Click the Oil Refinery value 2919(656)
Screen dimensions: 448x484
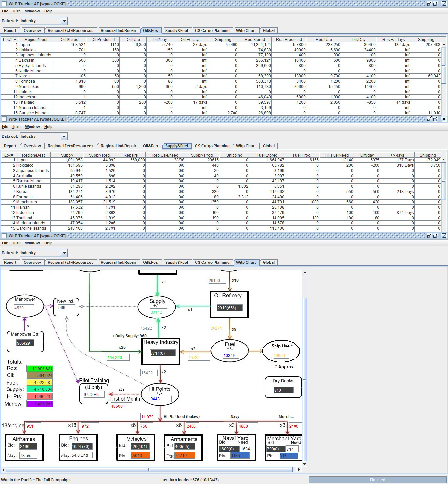[230, 308]
